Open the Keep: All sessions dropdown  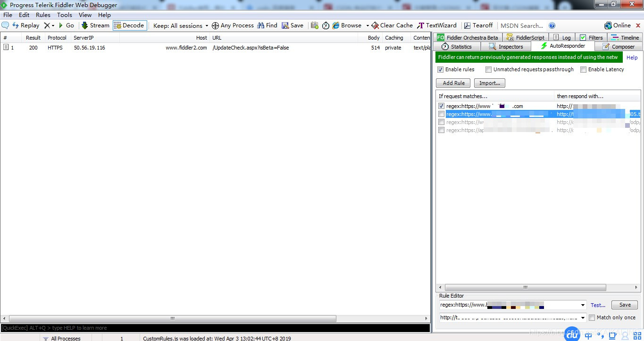tap(181, 25)
